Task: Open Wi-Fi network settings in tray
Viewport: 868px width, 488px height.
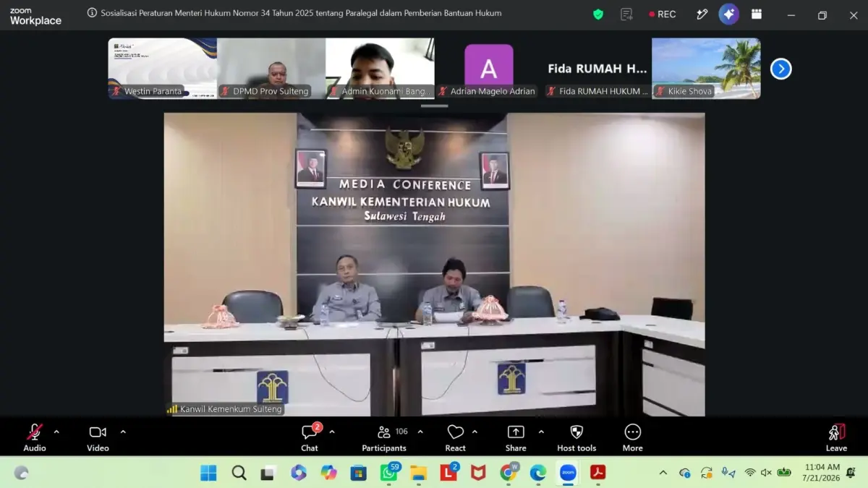Action: tap(750, 473)
